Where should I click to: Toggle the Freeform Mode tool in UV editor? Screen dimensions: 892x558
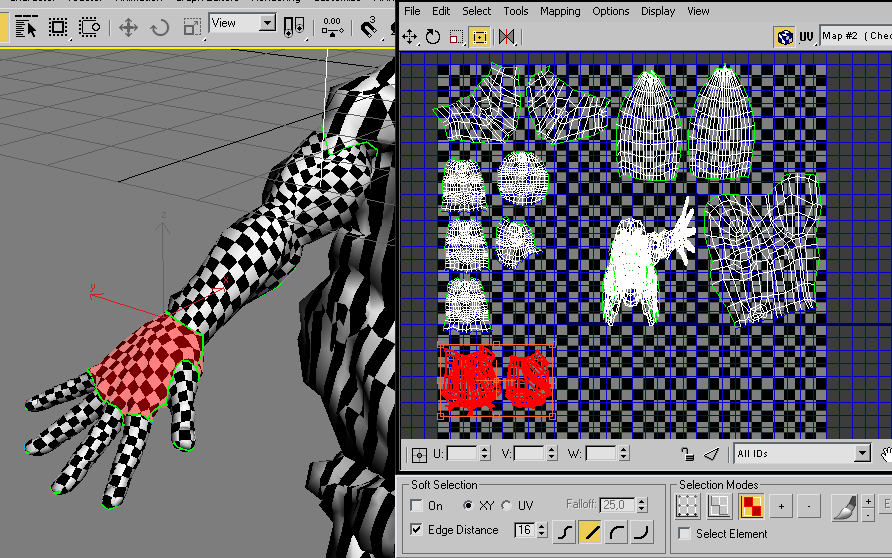pos(480,37)
